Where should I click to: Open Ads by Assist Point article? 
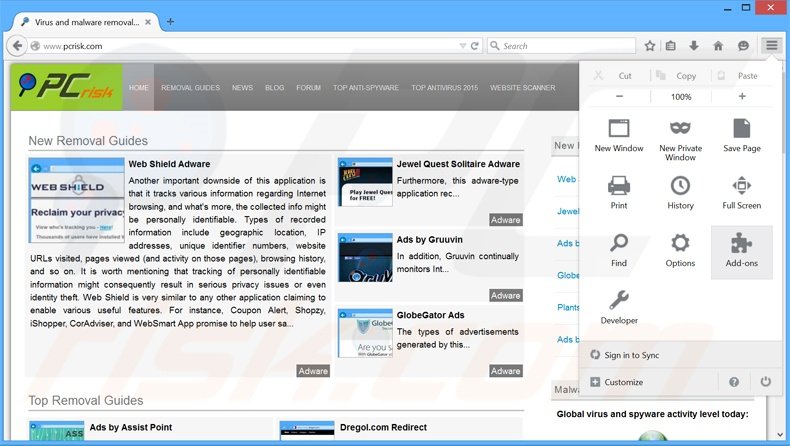(131, 427)
